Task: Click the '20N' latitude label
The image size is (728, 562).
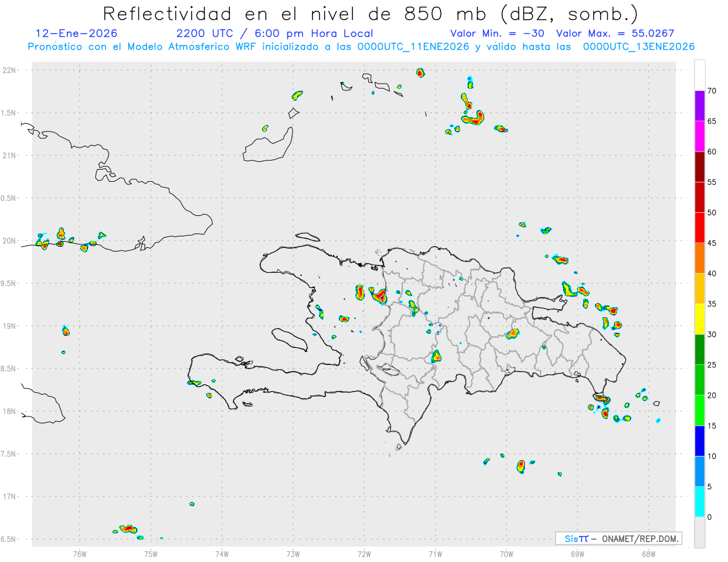Action: click(x=10, y=241)
